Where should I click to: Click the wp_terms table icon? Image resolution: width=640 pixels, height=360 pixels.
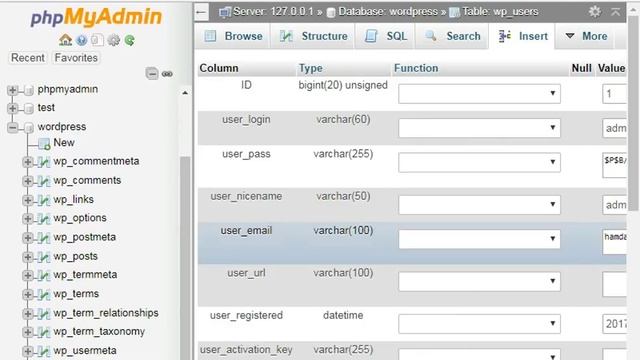pos(44,294)
